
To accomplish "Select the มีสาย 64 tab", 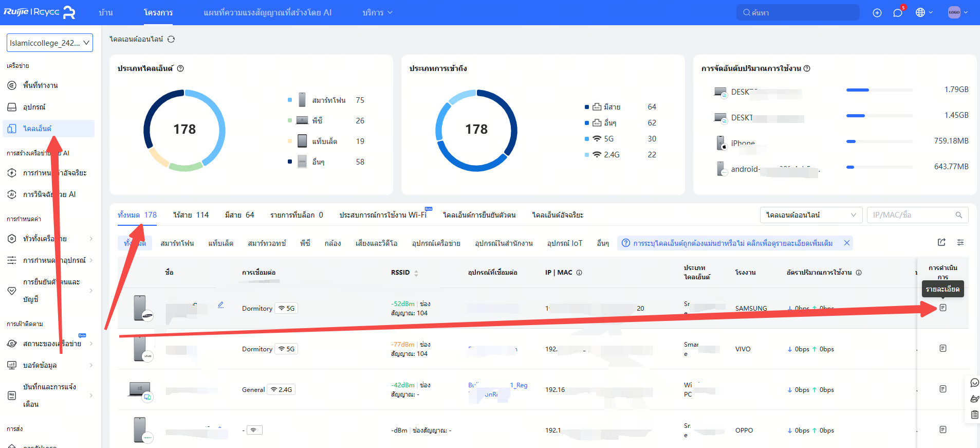I will [239, 215].
